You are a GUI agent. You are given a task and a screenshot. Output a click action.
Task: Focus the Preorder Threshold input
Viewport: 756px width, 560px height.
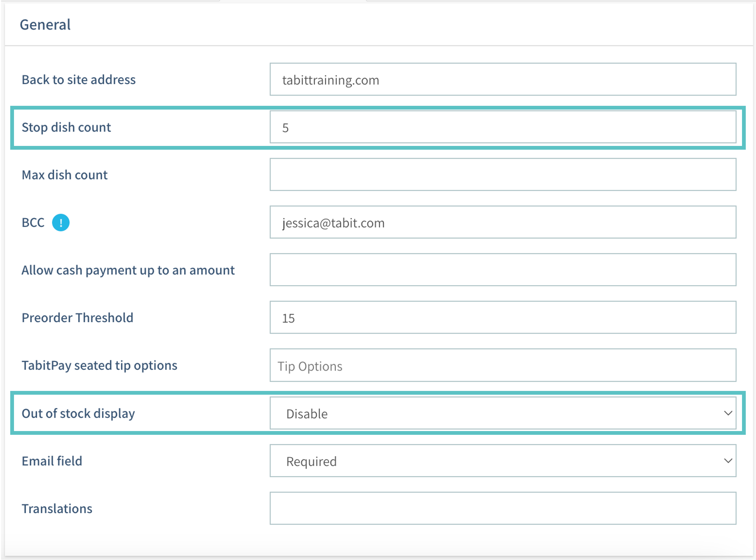503,318
